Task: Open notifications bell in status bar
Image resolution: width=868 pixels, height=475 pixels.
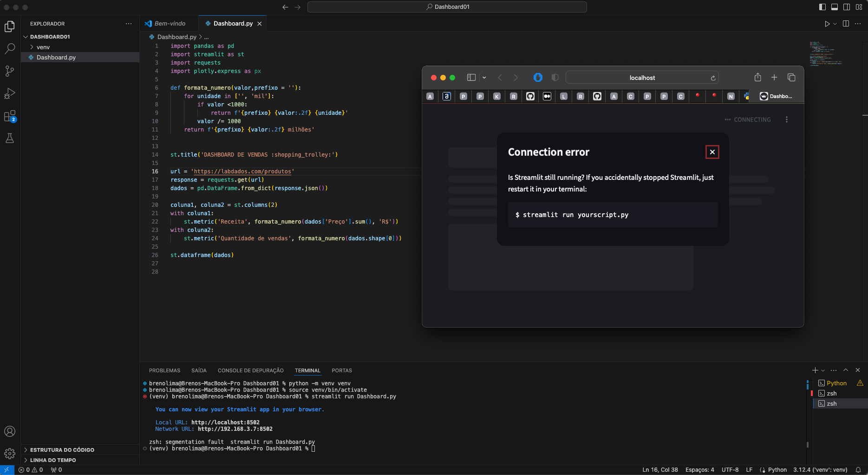Action: (x=858, y=470)
